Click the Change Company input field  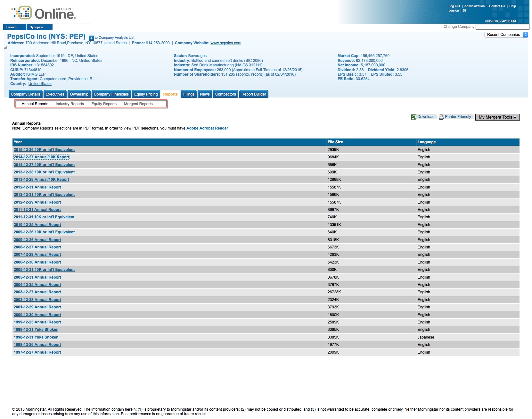[503, 27]
